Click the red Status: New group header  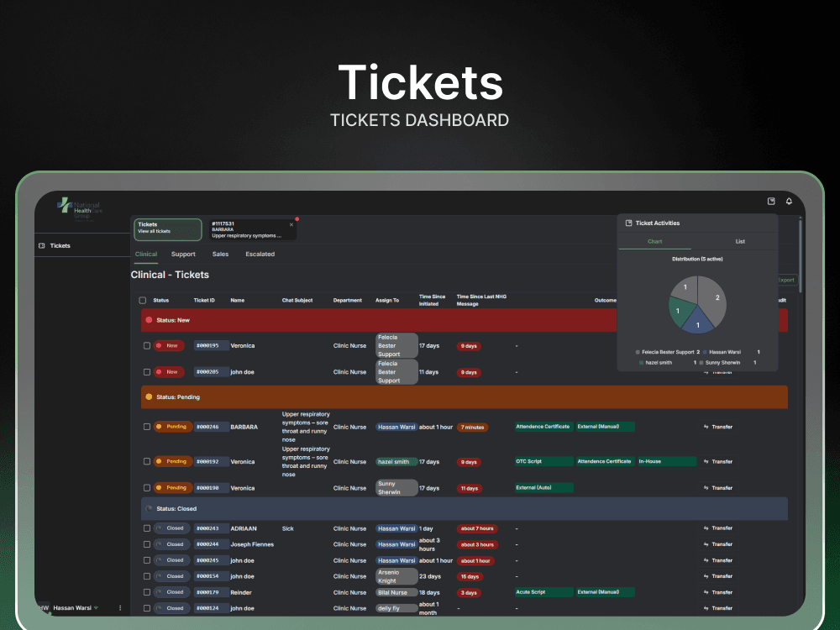click(x=465, y=320)
